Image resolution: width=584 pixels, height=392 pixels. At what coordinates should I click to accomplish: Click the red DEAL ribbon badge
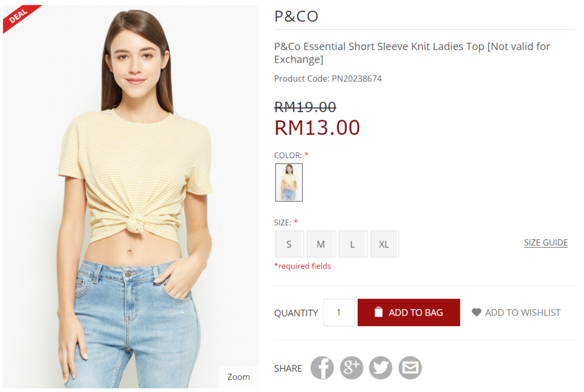[x=21, y=18]
